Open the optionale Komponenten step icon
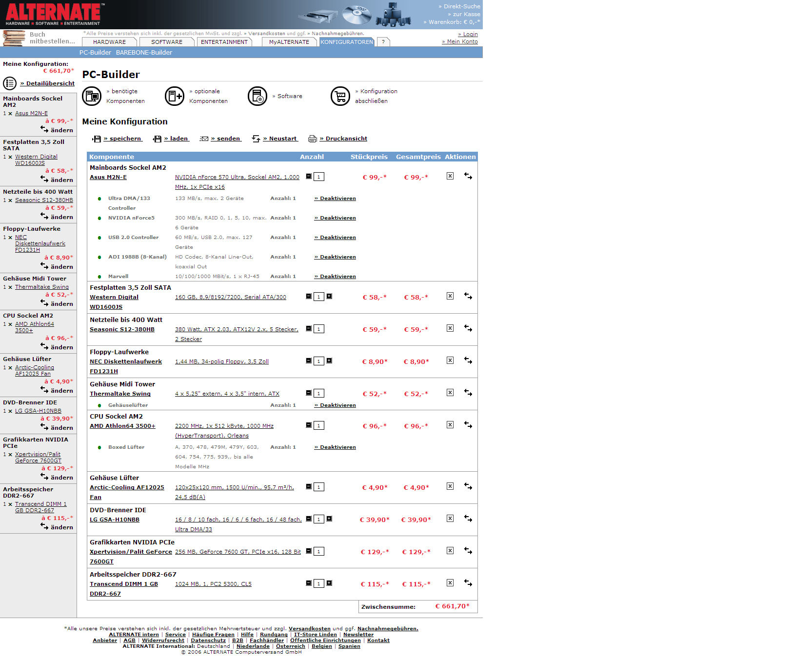The width and height of the screenshot is (812, 661). point(175,96)
